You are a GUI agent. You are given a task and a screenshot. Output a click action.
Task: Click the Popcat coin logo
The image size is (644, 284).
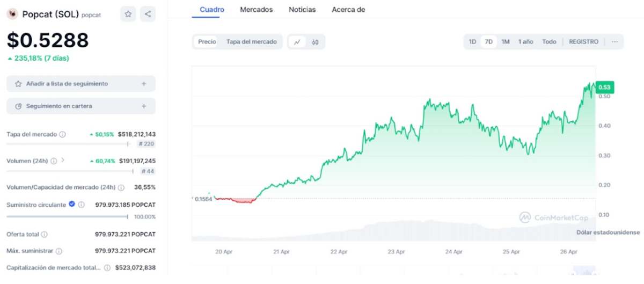coord(12,14)
